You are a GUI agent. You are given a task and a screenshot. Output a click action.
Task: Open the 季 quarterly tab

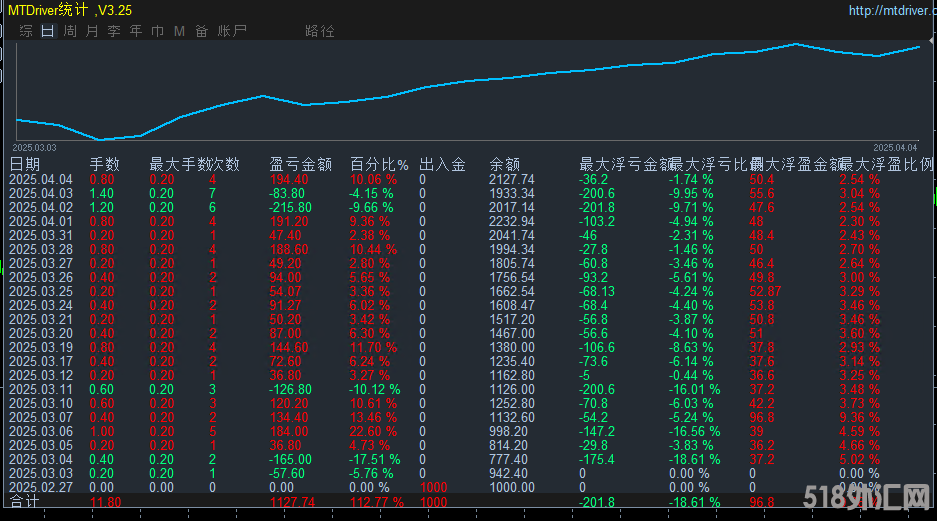[x=114, y=31]
